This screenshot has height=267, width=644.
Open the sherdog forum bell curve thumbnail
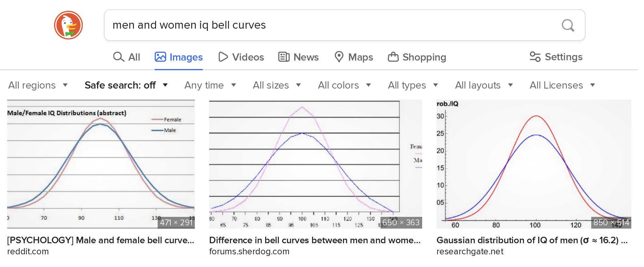pyautogui.click(x=315, y=164)
